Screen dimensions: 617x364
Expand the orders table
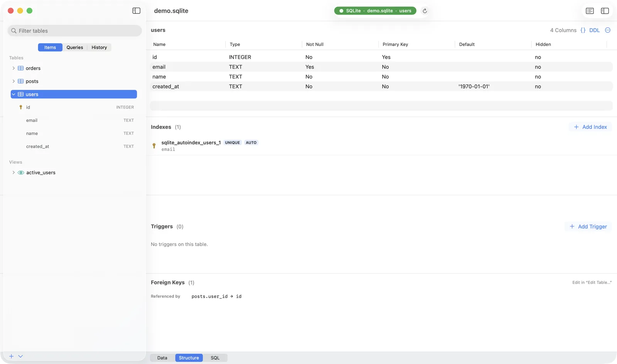click(13, 68)
